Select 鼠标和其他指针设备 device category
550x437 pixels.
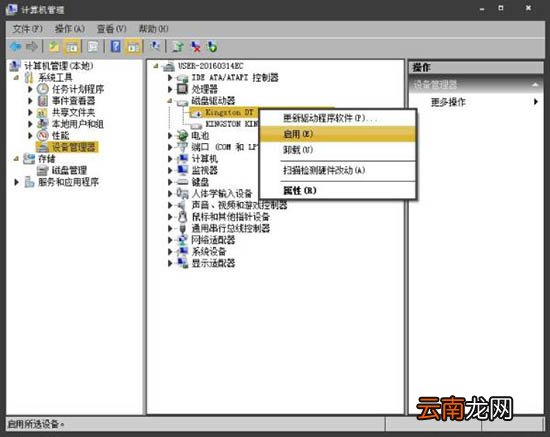coord(230,217)
